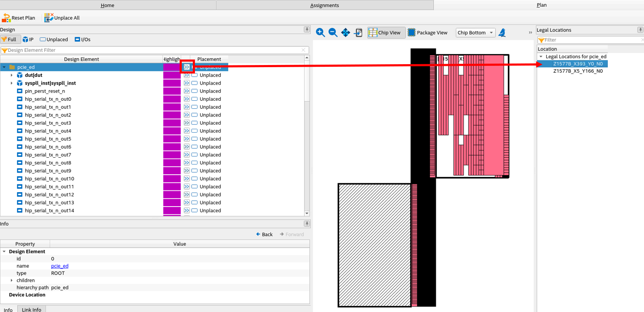Click the zoom to selection page icon
The width and height of the screenshot is (644, 312).
(x=358, y=33)
